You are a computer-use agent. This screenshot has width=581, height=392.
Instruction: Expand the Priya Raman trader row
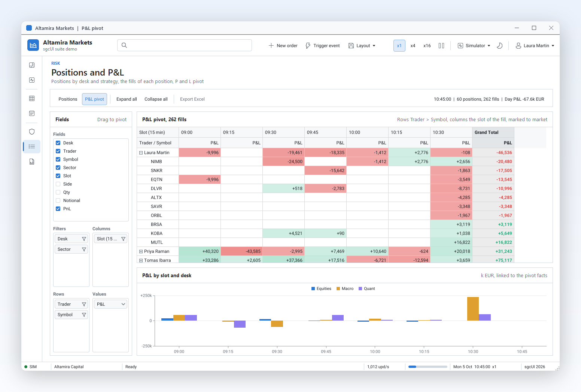pyautogui.click(x=141, y=251)
